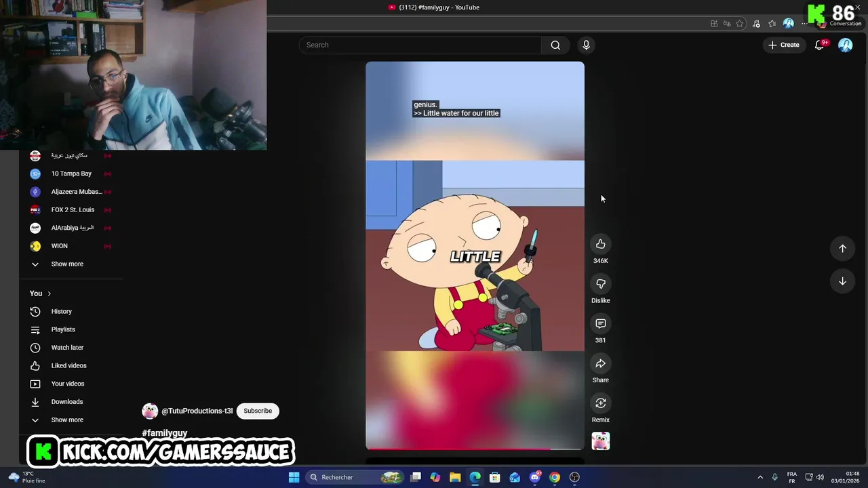Subscribe to @TutuProductions-t3l
This screenshot has width=868, height=488.
click(x=258, y=411)
